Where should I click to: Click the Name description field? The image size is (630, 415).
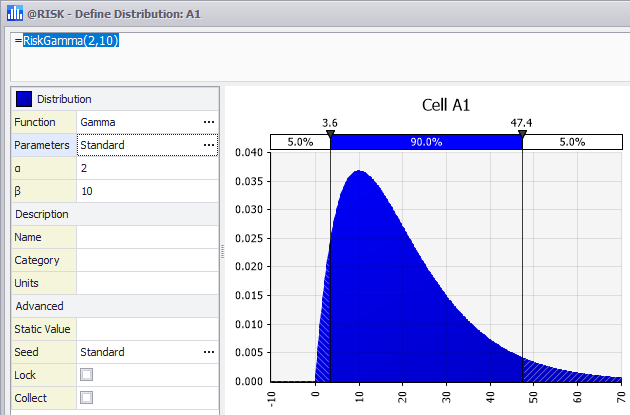[x=147, y=237]
